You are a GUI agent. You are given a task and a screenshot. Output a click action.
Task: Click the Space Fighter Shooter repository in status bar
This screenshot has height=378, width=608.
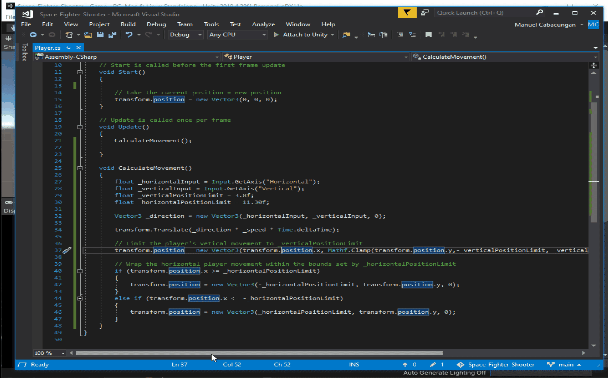click(x=496, y=365)
